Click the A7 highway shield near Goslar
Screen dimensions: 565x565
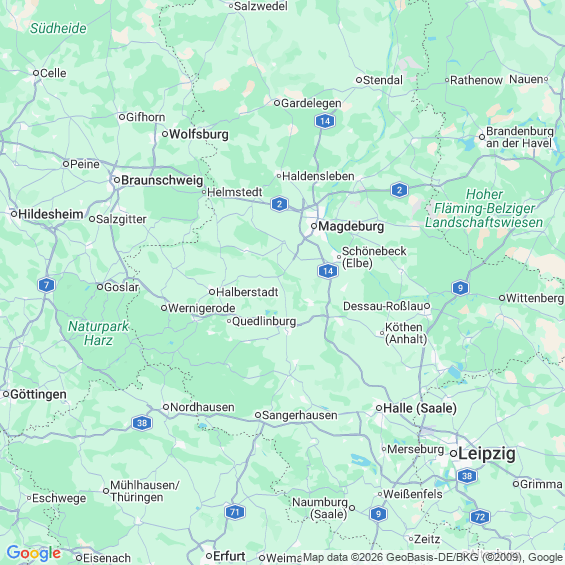point(46,285)
